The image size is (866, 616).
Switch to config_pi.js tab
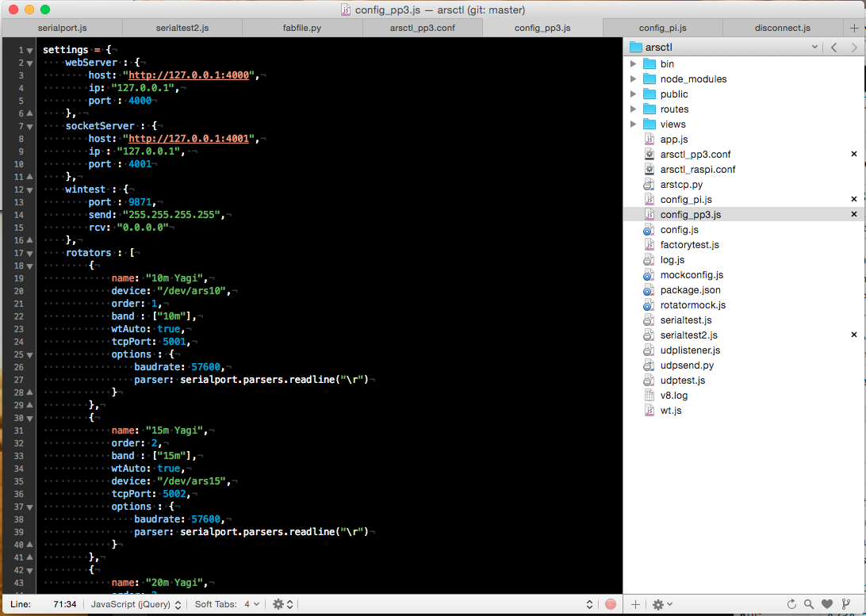tap(663, 28)
